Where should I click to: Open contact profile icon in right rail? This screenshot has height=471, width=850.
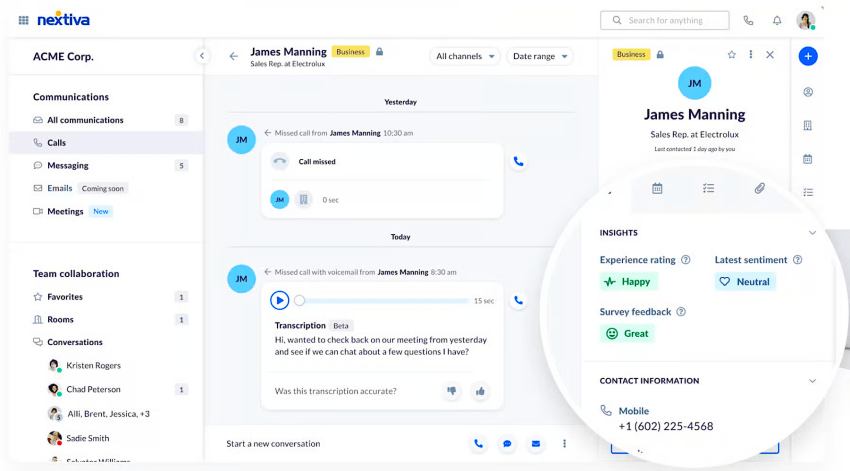pos(808,92)
